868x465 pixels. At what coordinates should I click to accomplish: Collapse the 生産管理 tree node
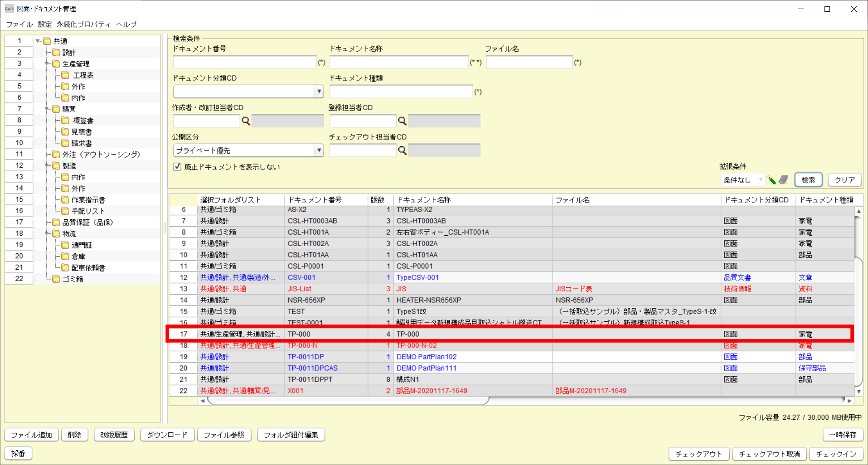[47, 64]
